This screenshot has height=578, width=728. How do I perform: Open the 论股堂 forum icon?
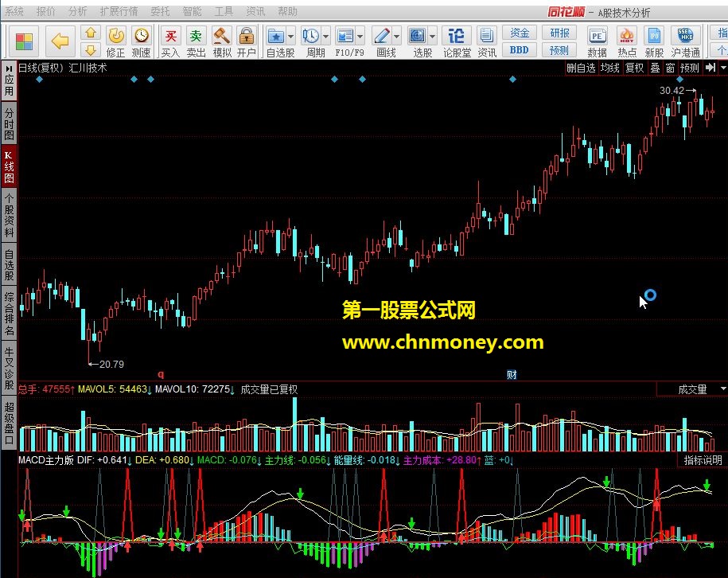coord(457,42)
